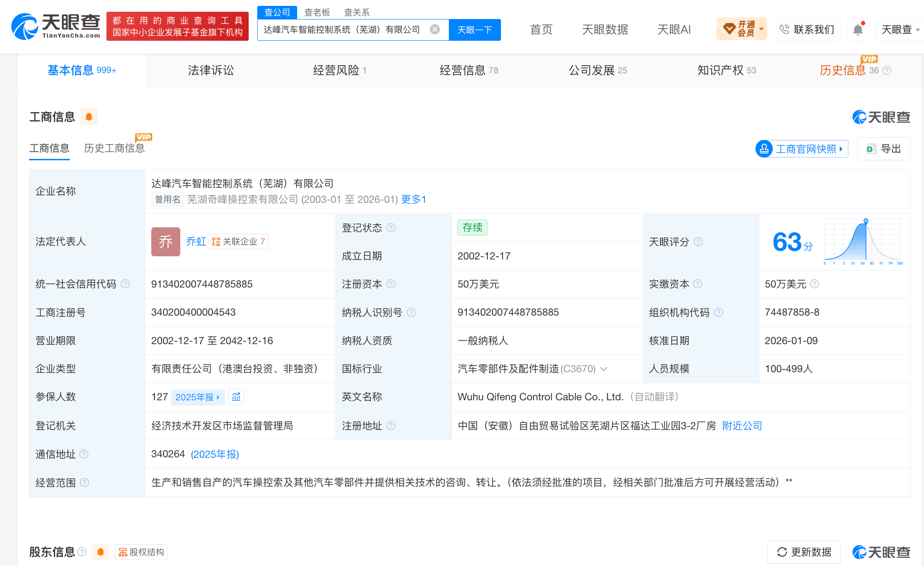Open the TianYanCha home logo
The width and height of the screenshot is (924, 566).
[56, 26]
